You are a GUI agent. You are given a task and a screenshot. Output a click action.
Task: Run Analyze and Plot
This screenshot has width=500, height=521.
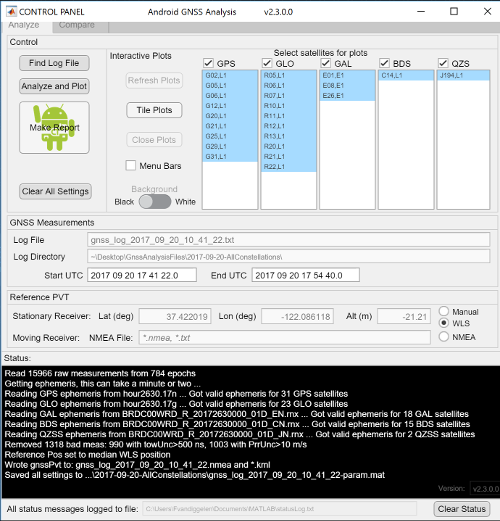pos(54,86)
